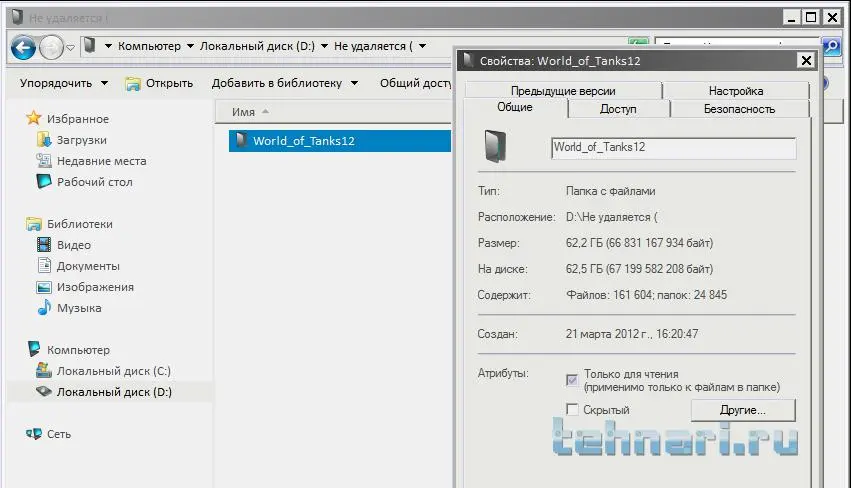The width and height of the screenshot is (851, 488).
Task: Open Локальный диск (D:) in the sidebar
Action: click(x=115, y=392)
